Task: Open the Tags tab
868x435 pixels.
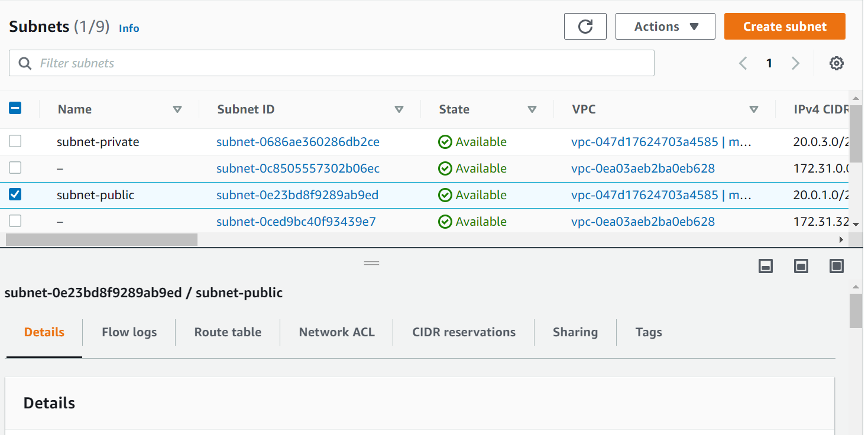Action: [648, 332]
